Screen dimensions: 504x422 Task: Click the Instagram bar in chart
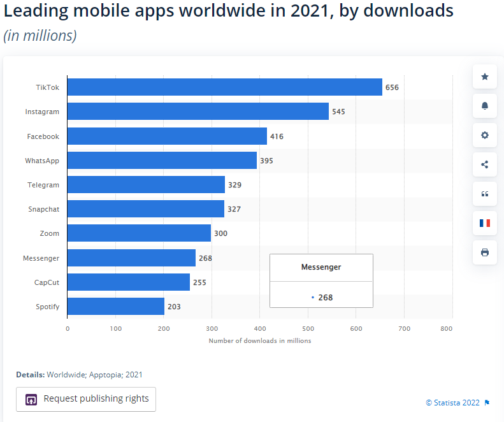click(198, 112)
